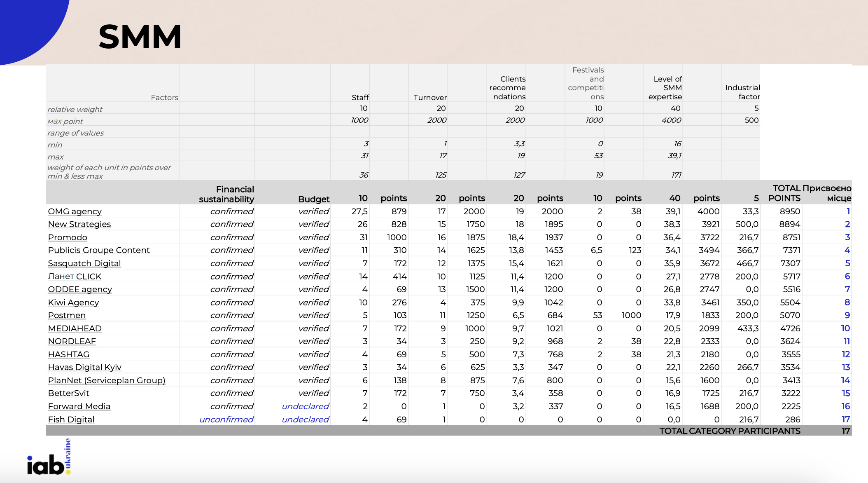Click the HASHTAG link
The width and height of the screenshot is (868, 483).
[68, 354]
